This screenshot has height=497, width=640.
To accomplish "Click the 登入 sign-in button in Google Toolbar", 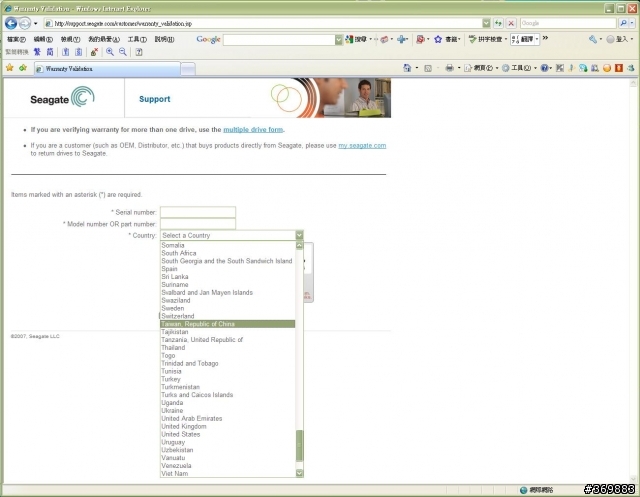I will coord(619,39).
